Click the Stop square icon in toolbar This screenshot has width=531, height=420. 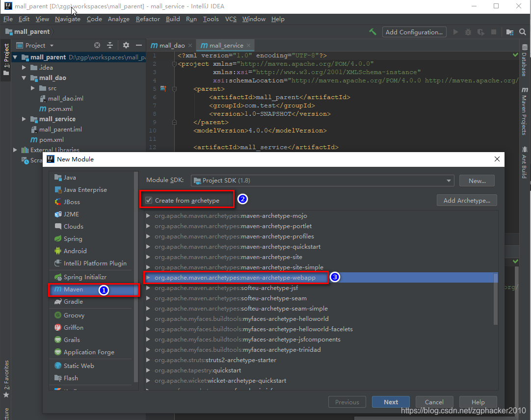point(493,32)
